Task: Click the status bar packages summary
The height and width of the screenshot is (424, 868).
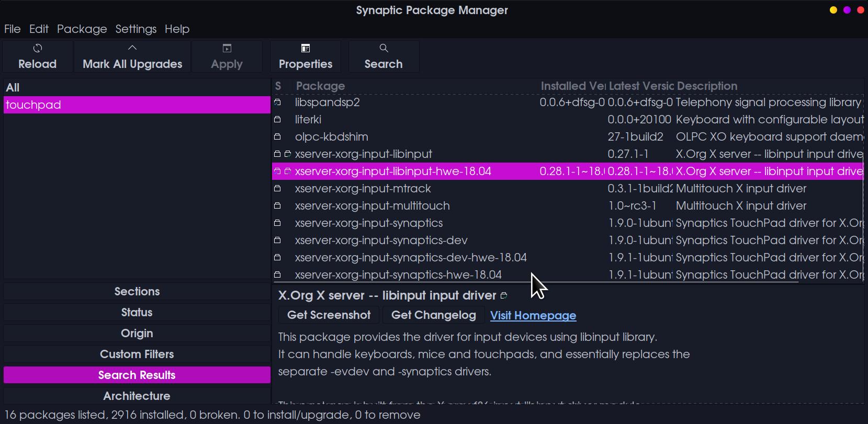Action: pyautogui.click(x=212, y=415)
